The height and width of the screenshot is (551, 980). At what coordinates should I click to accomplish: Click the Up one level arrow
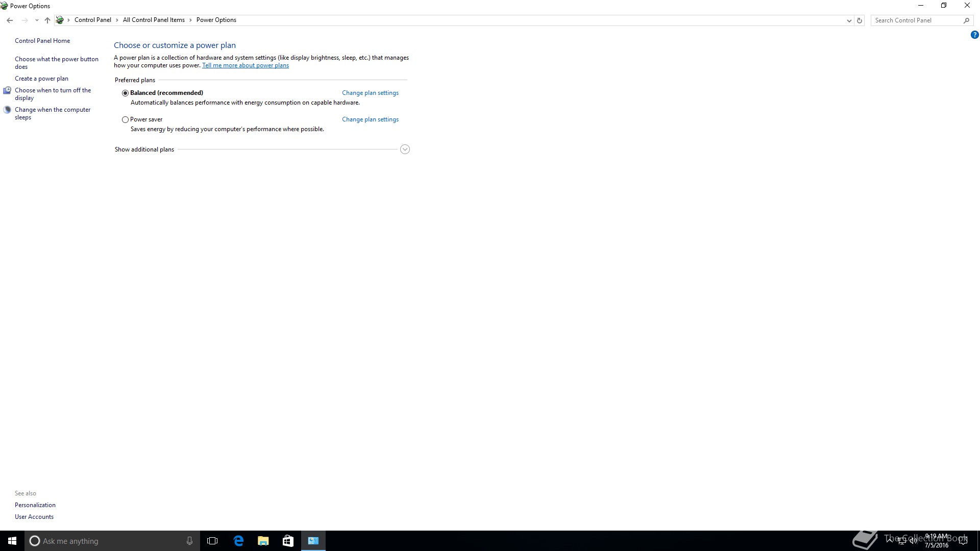(47, 20)
